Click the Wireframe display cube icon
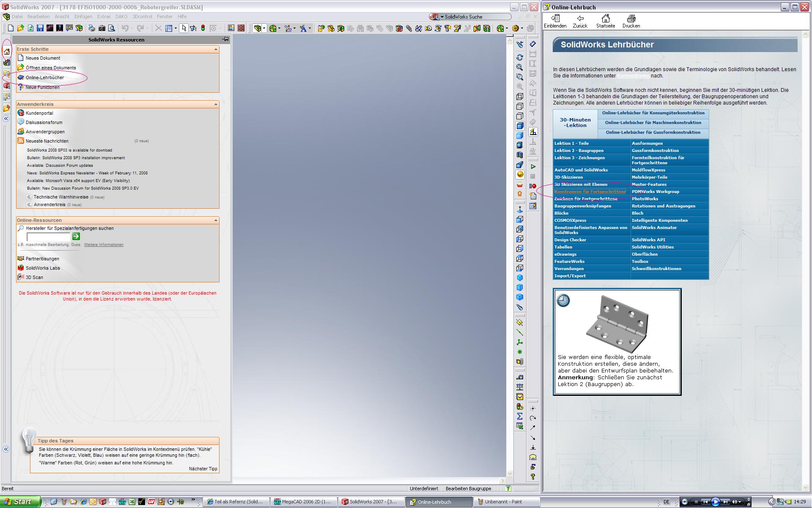This screenshot has height=508, width=812. point(520,97)
